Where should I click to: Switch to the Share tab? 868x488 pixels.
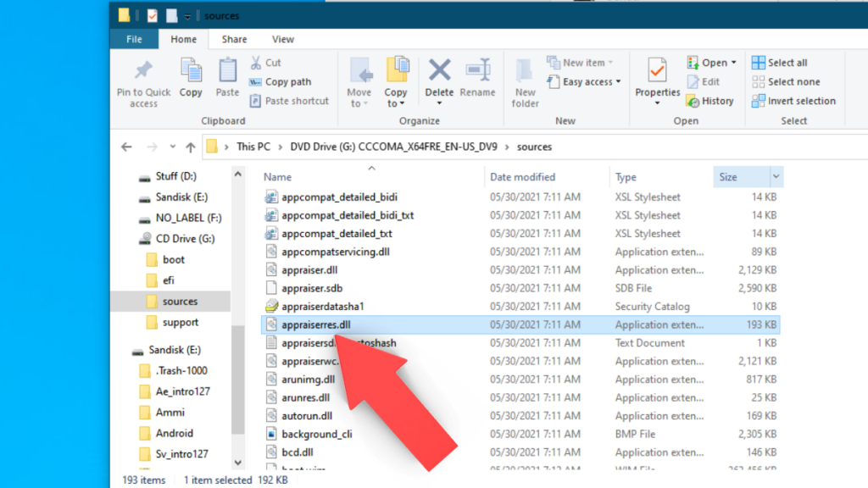234,39
